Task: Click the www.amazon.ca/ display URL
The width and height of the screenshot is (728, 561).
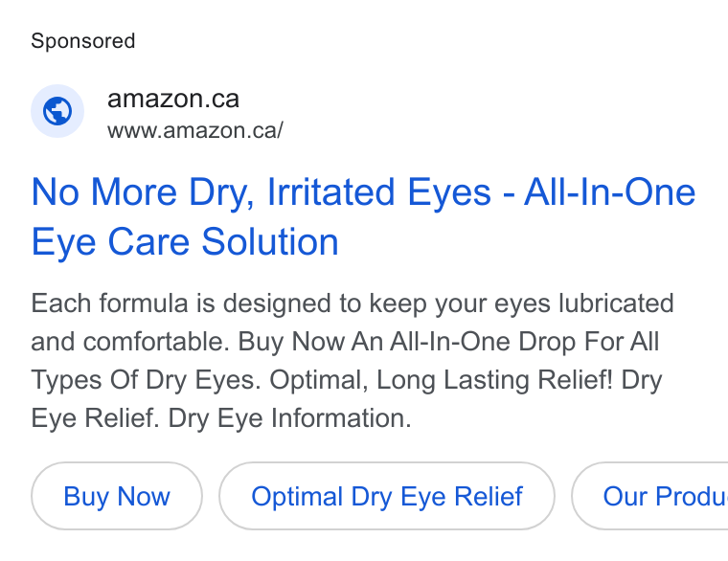Action: (195, 130)
